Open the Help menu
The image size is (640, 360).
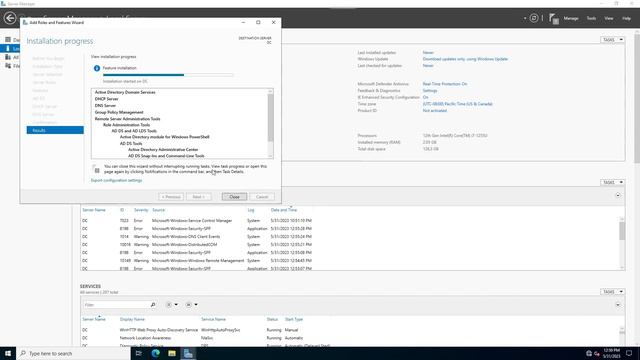click(x=626, y=18)
